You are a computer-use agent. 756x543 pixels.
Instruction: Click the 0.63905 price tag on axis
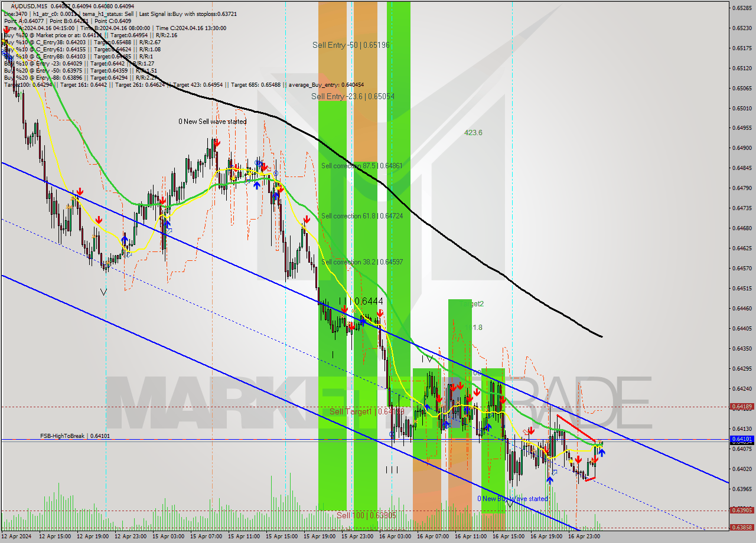(x=742, y=511)
